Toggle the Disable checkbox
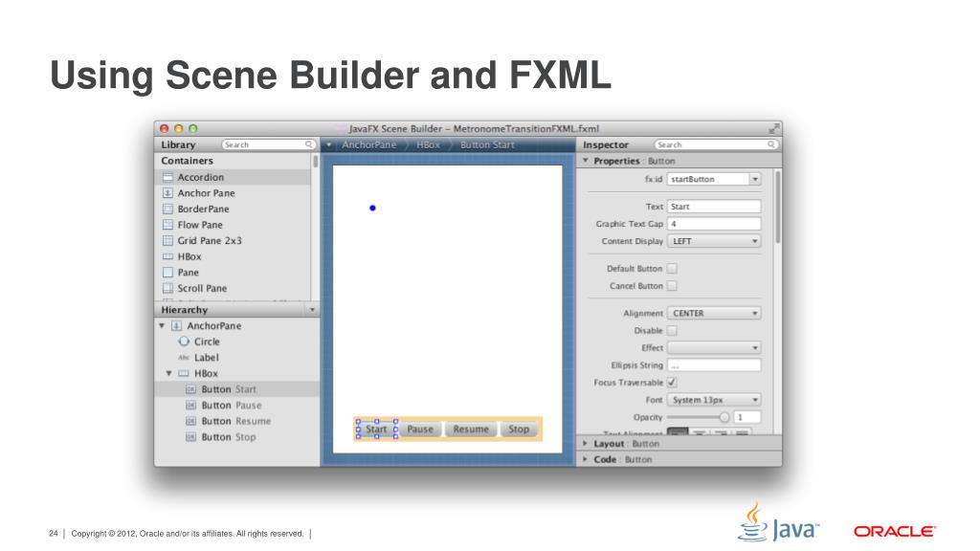 pyautogui.click(x=672, y=330)
